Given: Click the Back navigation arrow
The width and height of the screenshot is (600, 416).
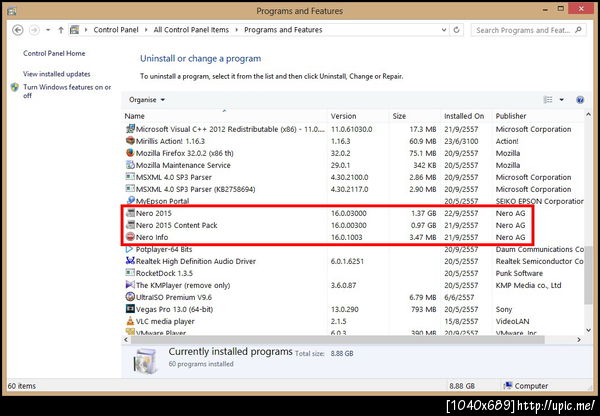Looking at the screenshot, I should [18, 30].
